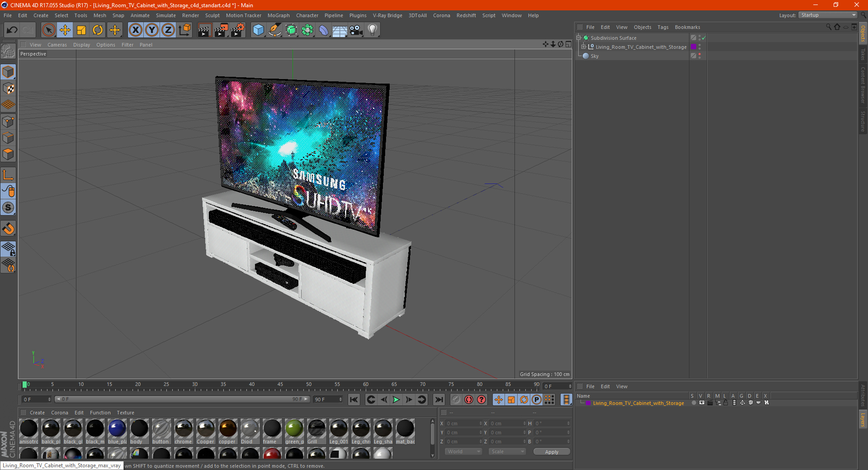The height and width of the screenshot is (470, 868).
Task: Open material manager Texture menu
Action: tap(125, 413)
